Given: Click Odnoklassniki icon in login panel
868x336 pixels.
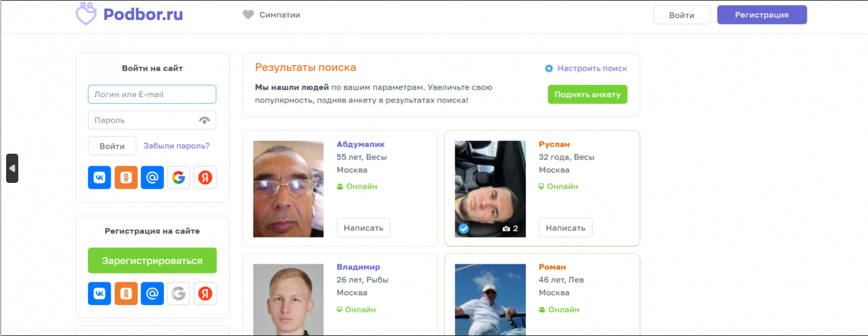Looking at the screenshot, I should pyautogui.click(x=126, y=177).
